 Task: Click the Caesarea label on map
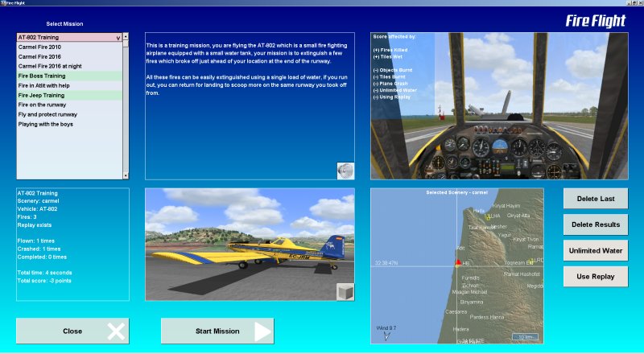click(x=456, y=311)
